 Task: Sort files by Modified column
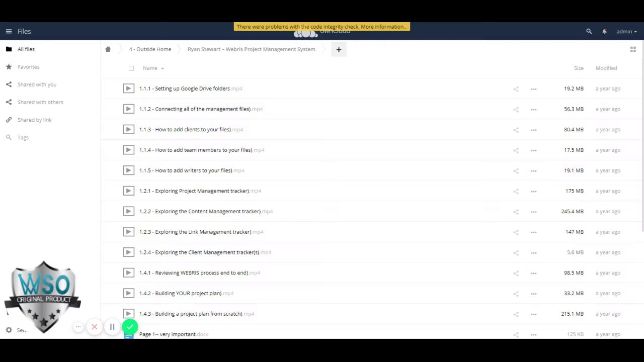tap(606, 68)
